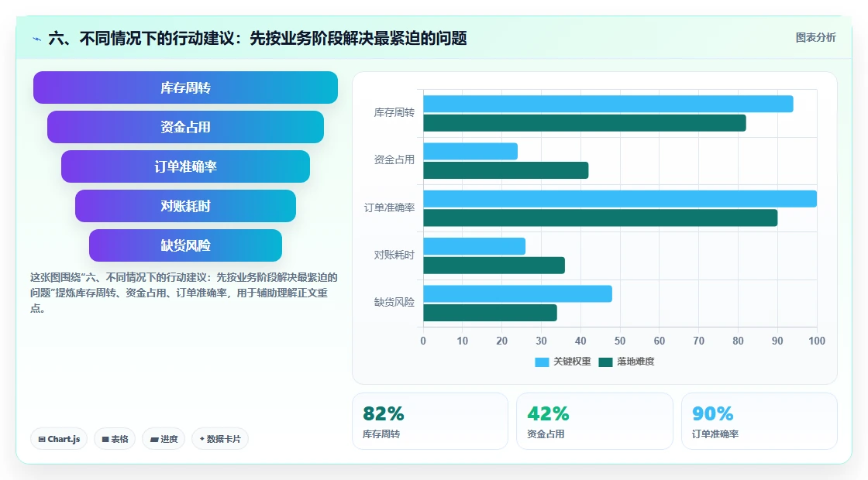Click the 资金占用 关键权重 blue bar

pyautogui.click(x=470, y=152)
